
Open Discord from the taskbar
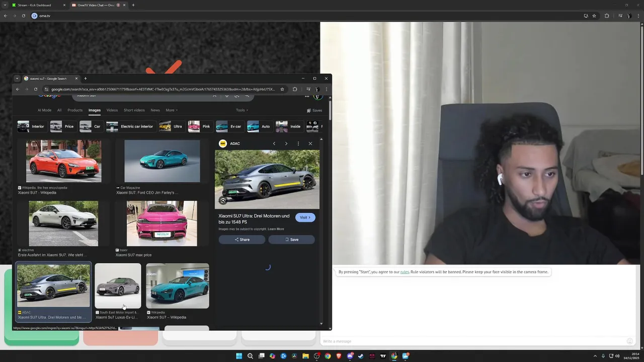click(350, 356)
